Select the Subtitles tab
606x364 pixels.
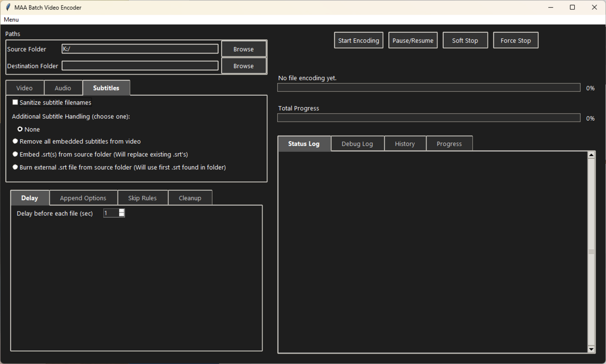tap(106, 88)
